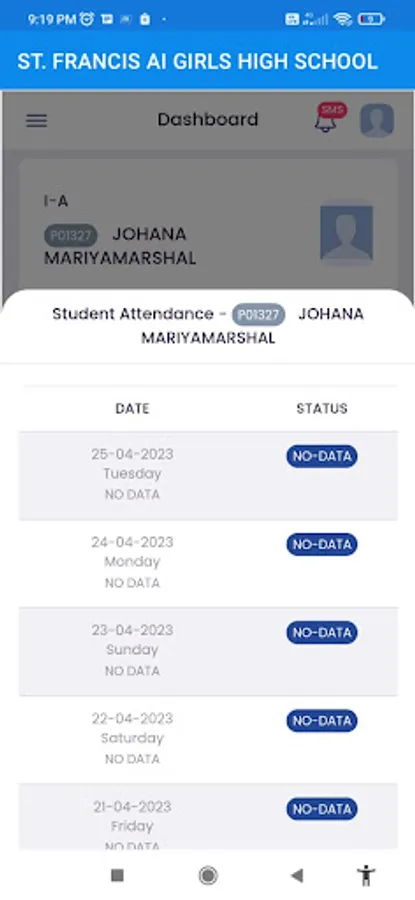Click the STATUS column header
415x900 pixels.
coord(322,409)
